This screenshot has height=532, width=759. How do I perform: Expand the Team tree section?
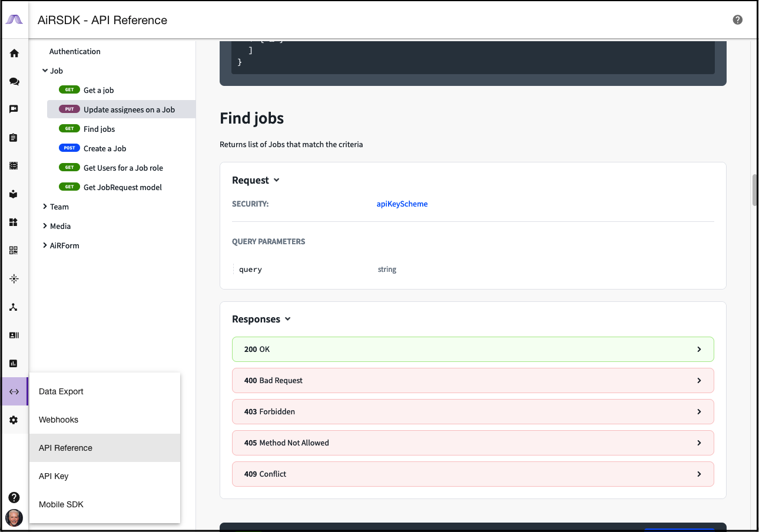click(x=45, y=207)
